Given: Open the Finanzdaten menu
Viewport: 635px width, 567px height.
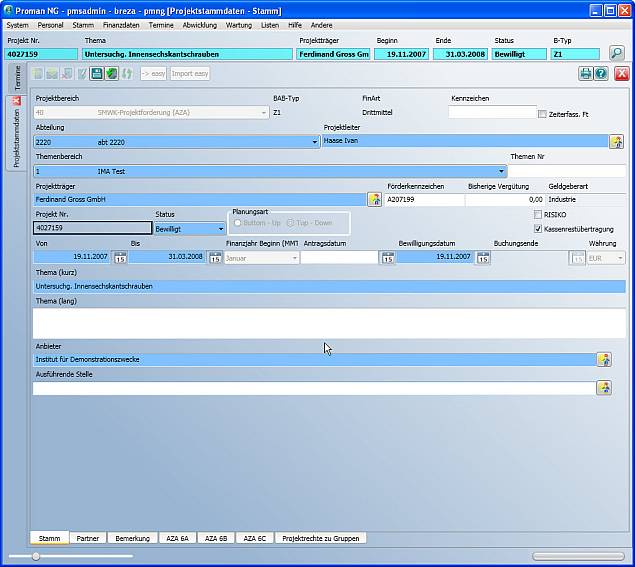Looking at the screenshot, I should 121,25.
